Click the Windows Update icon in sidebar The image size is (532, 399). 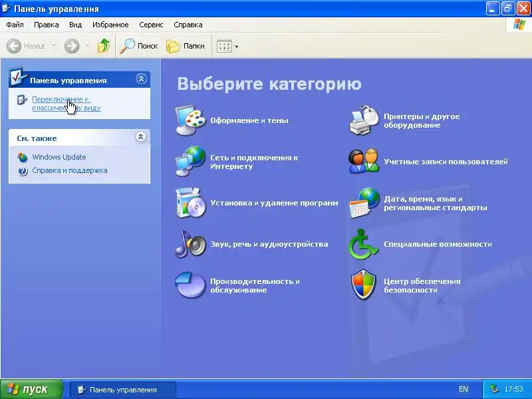(23, 157)
